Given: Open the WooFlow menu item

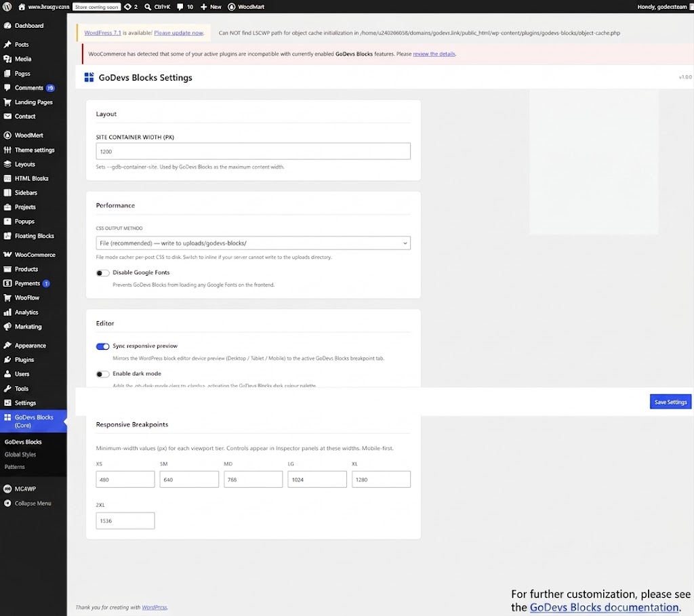Looking at the screenshot, I should point(33,297).
